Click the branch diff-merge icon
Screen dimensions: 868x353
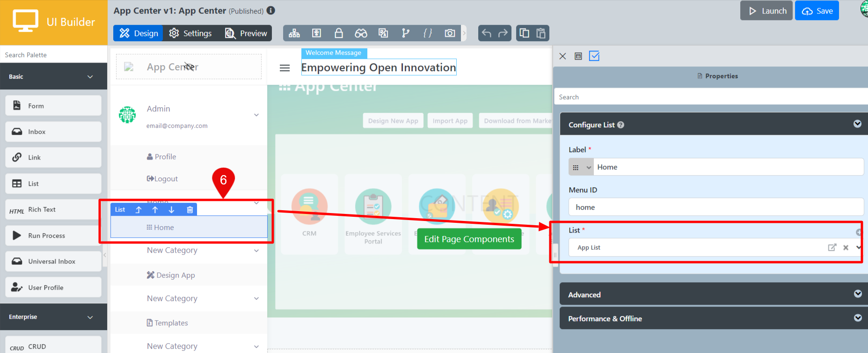tap(406, 33)
